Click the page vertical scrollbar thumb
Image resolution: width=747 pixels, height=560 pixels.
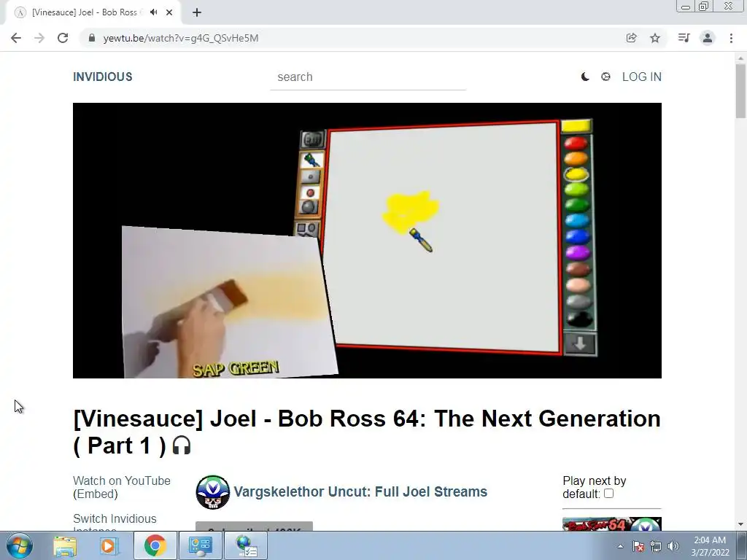[x=740, y=90]
